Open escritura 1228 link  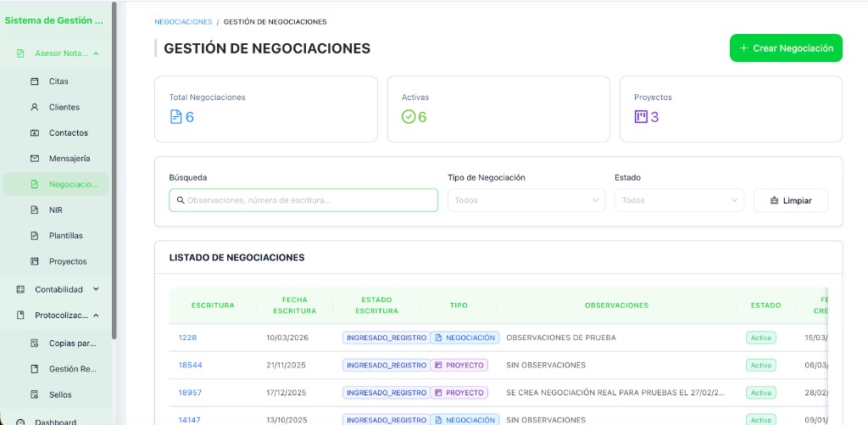pos(187,338)
